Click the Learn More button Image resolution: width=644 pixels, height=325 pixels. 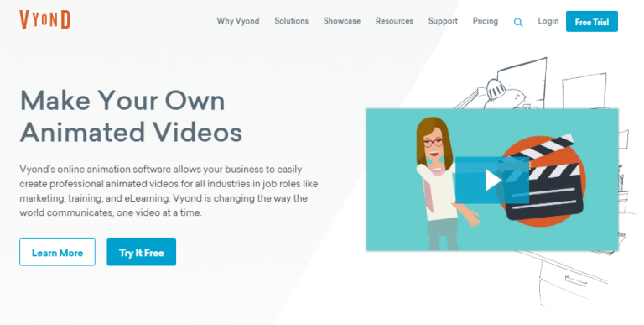point(58,252)
